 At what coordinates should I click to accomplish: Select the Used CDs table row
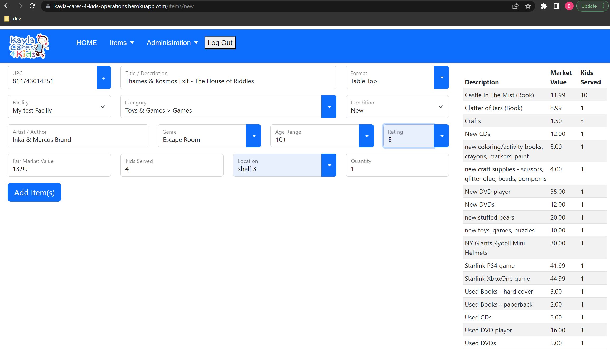tap(535, 317)
